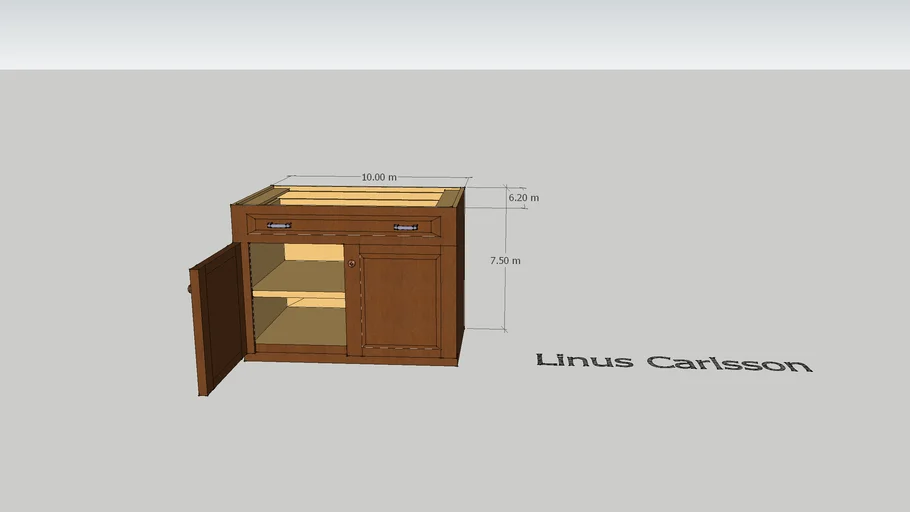Click the 7.50 m height dimension label
Image resolution: width=910 pixels, height=512 pixels.
click(505, 261)
